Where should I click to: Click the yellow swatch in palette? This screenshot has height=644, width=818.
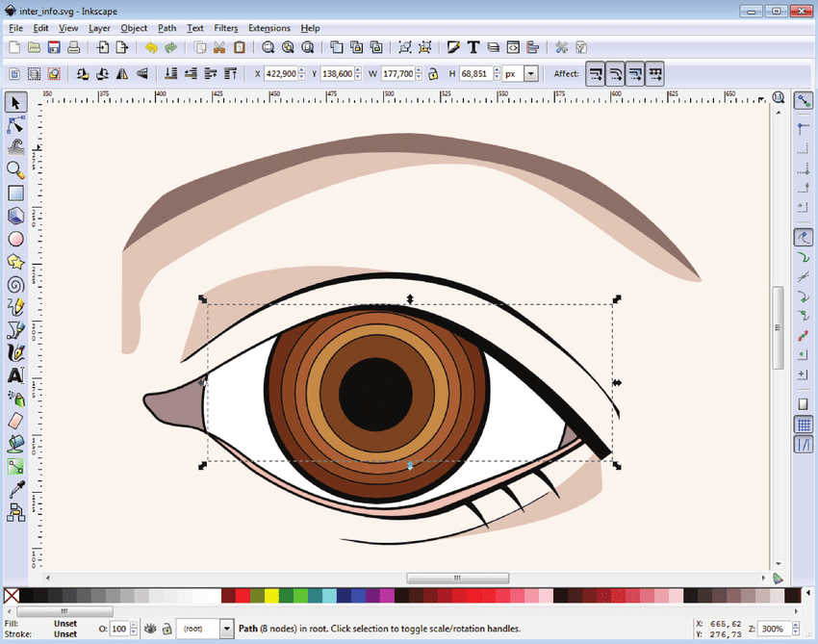(271, 597)
